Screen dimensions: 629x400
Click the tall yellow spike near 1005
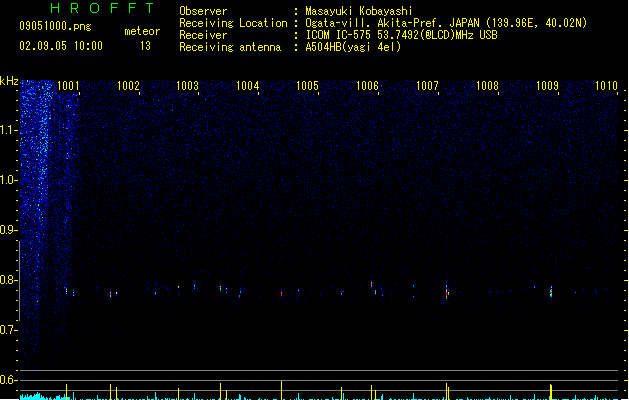point(282,390)
